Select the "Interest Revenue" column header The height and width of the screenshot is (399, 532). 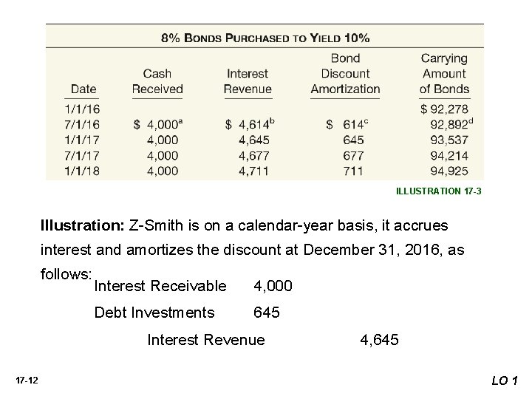[x=248, y=81]
